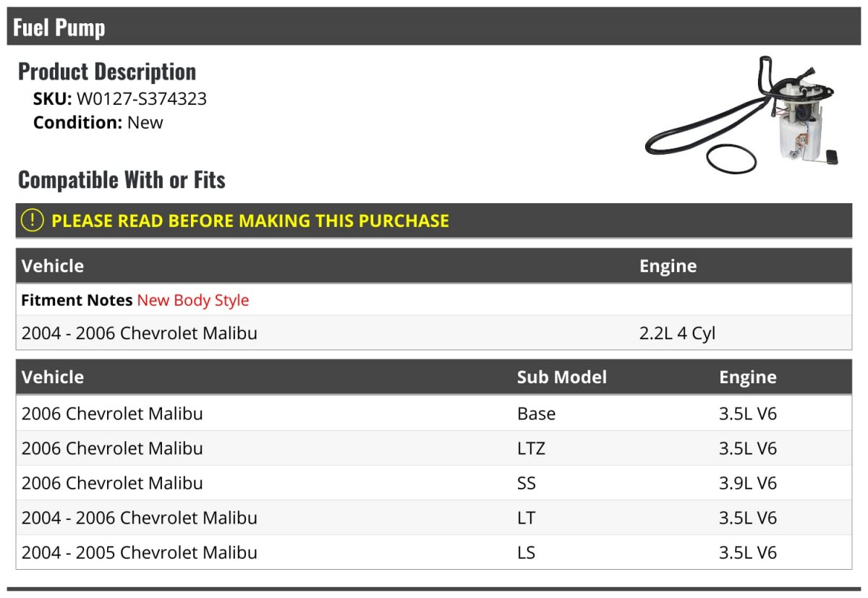Click the Fuel Pump title bar

[x=434, y=27]
